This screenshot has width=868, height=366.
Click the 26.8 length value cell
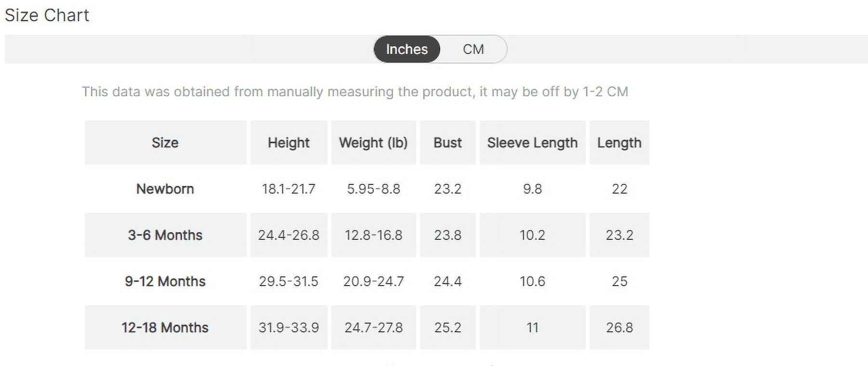point(619,327)
